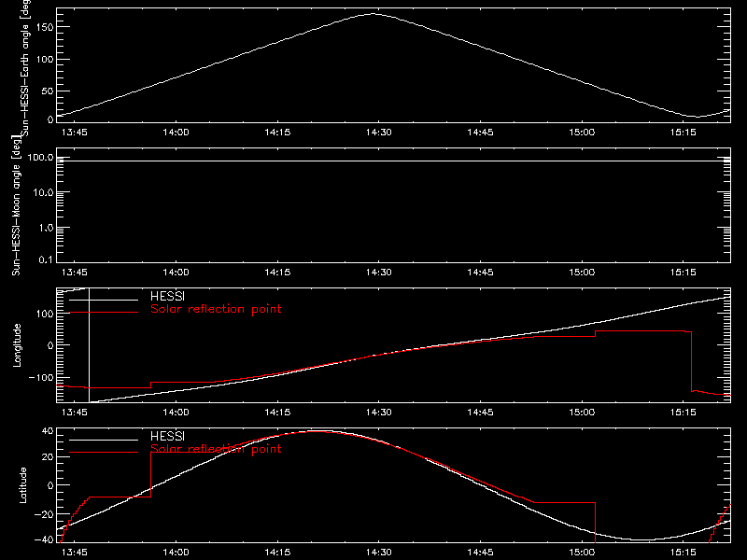Viewport: 747px width, 560px height.
Task: Click 14:15 label under Moon angle plot
Action: 277,273
